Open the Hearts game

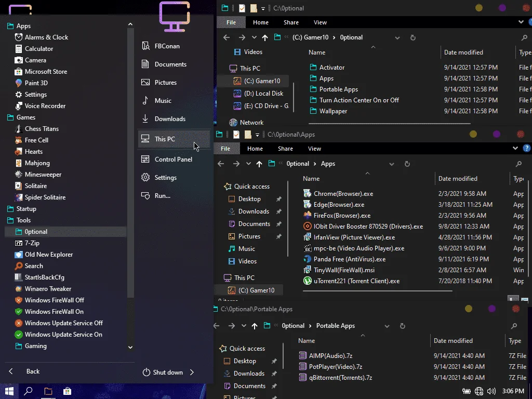[x=34, y=152]
